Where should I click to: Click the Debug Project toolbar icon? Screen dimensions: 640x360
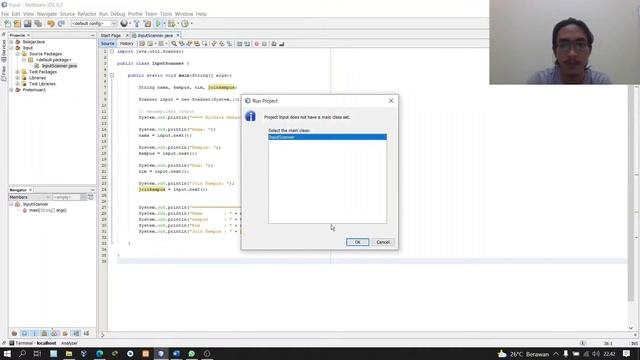[171, 24]
